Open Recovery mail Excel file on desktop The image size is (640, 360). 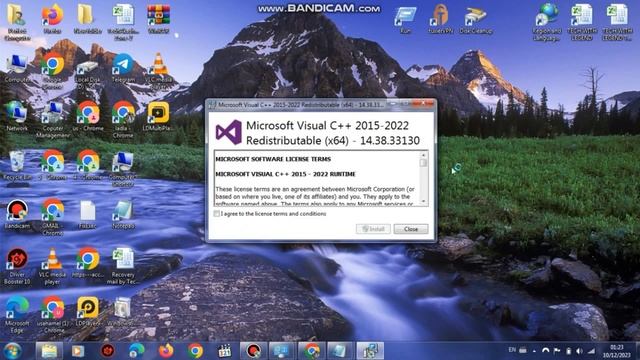coord(123,266)
